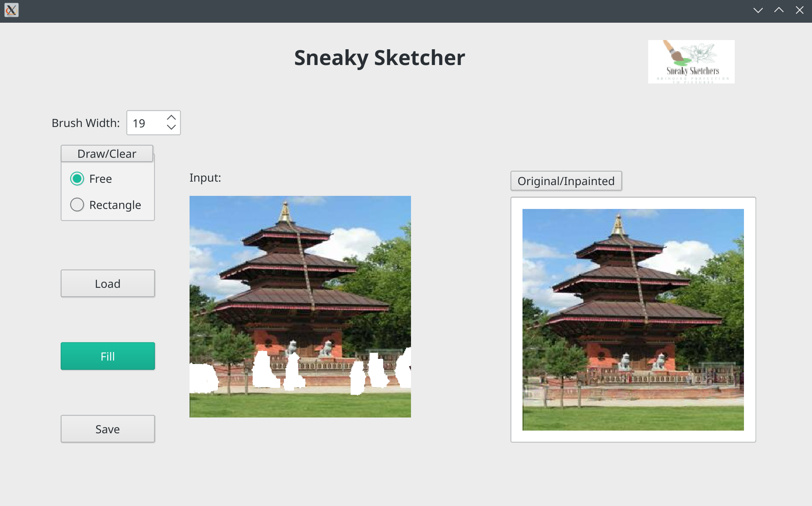
Task: Close the Sneaky Sketcher window
Action: pos(799,10)
